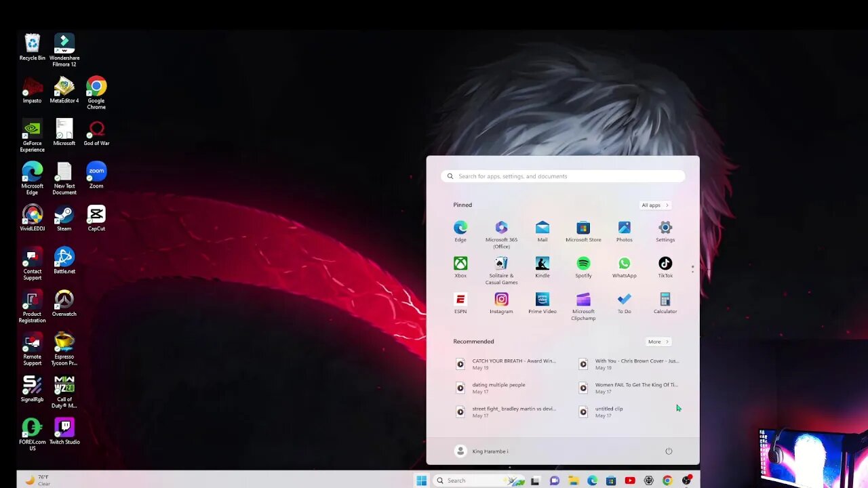Select the Google Chrome desktop shortcut

pos(96,93)
